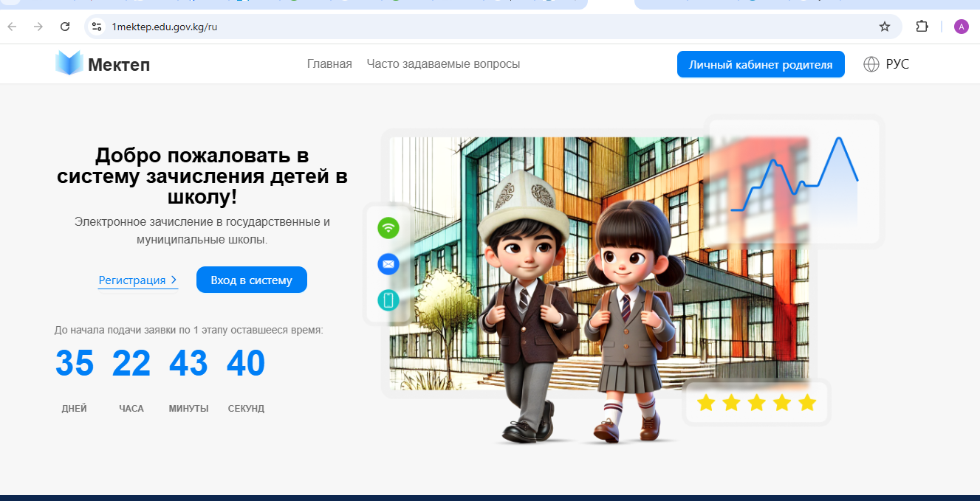Open the РУС language selector
Screen dimensions: 980x501
click(x=897, y=64)
